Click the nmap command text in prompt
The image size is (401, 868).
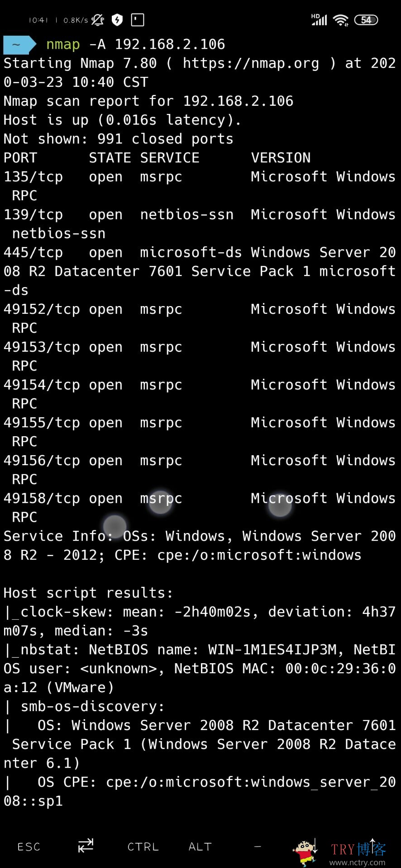point(63,44)
